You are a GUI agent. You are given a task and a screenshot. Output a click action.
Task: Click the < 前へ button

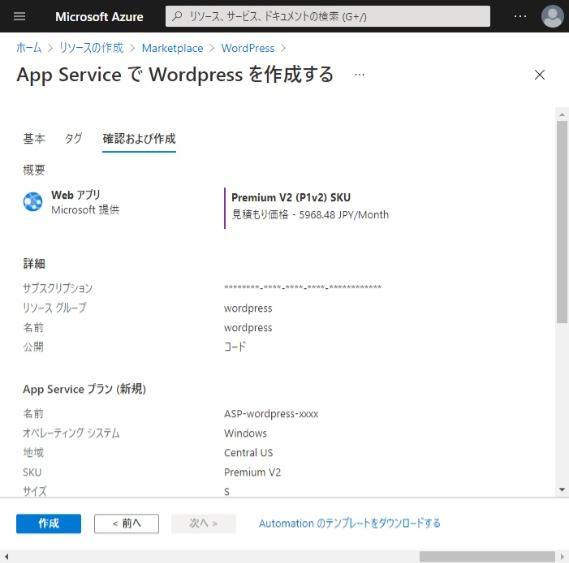(x=126, y=523)
